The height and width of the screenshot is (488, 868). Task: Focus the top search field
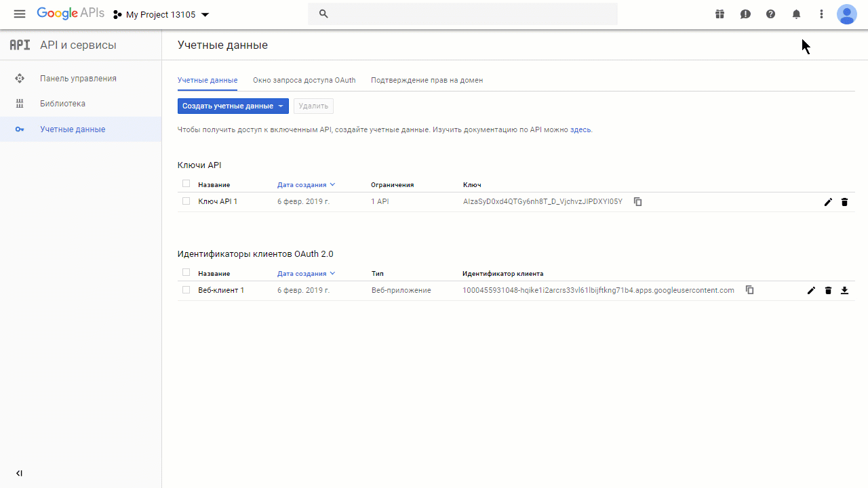462,14
